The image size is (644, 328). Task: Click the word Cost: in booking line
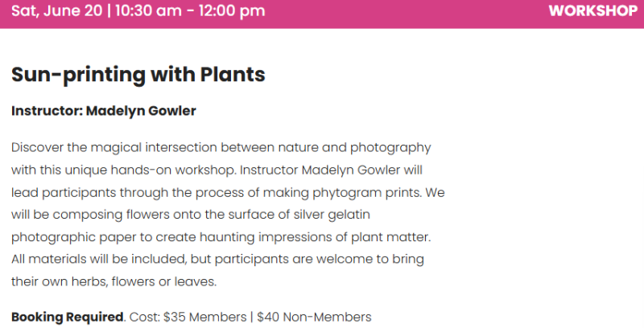coord(145,317)
